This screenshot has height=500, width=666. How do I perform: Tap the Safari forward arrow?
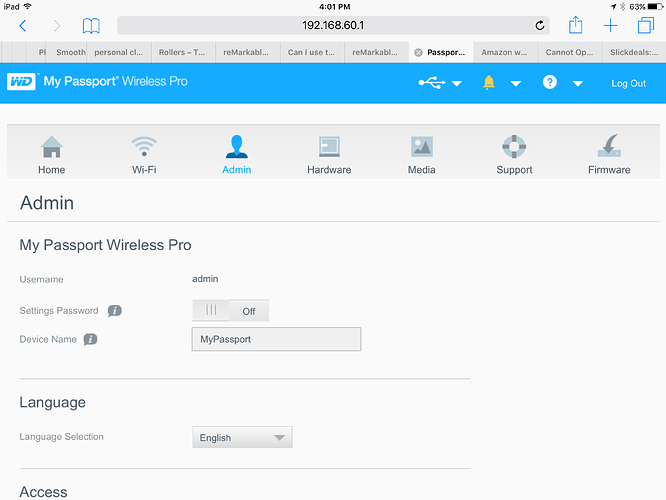click(56, 26)
